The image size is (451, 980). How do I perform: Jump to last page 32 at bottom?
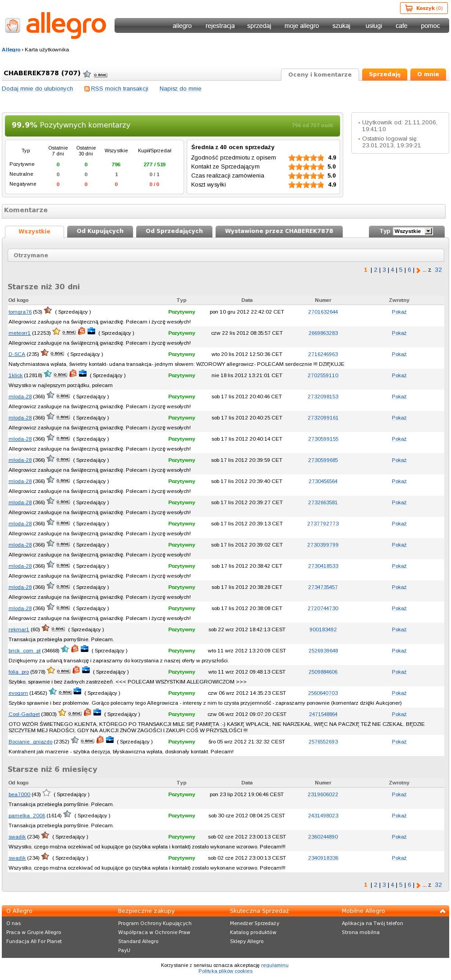(438, 884)
